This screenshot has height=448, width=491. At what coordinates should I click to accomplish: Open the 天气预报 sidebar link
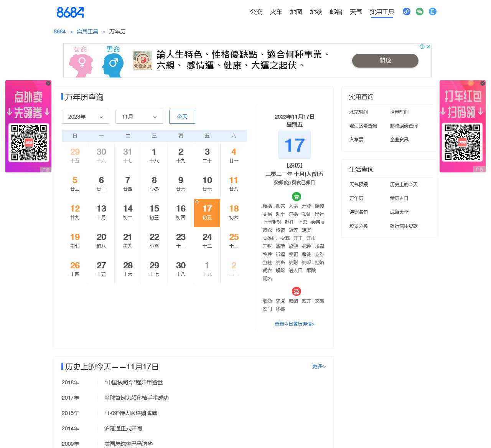[x=359, y=185]
